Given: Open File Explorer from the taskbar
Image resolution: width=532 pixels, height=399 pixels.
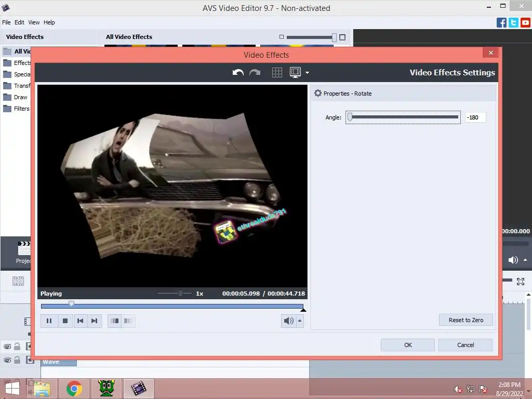Looking at the screenshot, I should [x=42, y=389].
